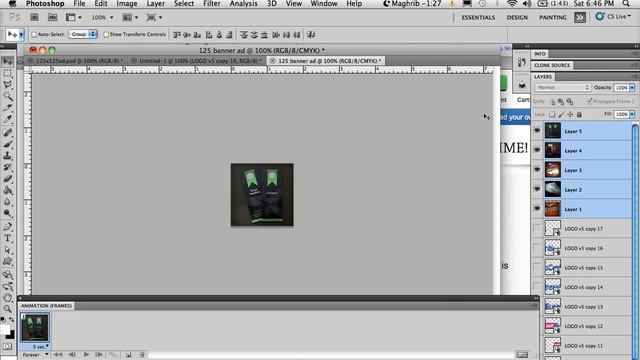Click the Auto-Align Layers icon
Viewport: 640px width, 360px height.
tap(311, 35)
